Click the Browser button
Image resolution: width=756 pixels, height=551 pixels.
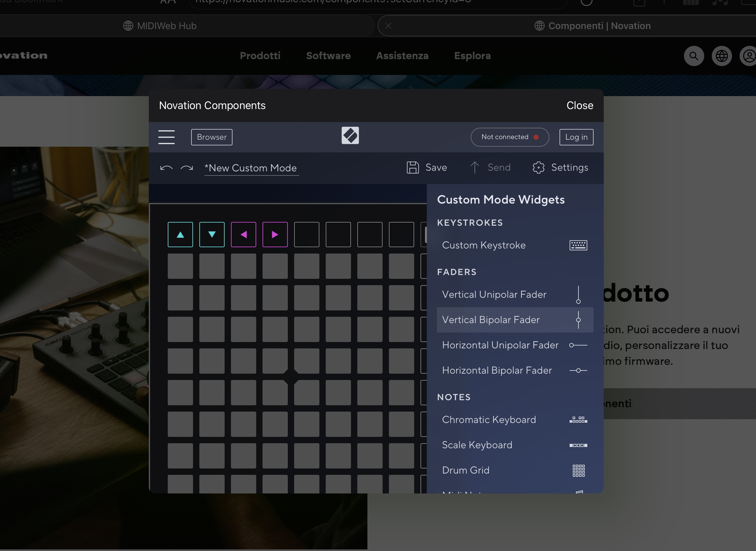tap(212, 137)
